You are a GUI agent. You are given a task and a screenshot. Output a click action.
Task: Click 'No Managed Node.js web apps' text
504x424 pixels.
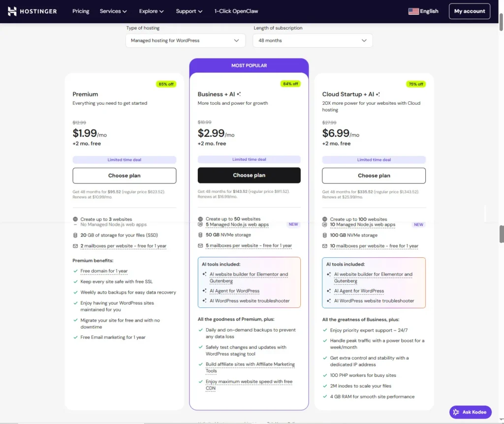(x=114, y=224)
